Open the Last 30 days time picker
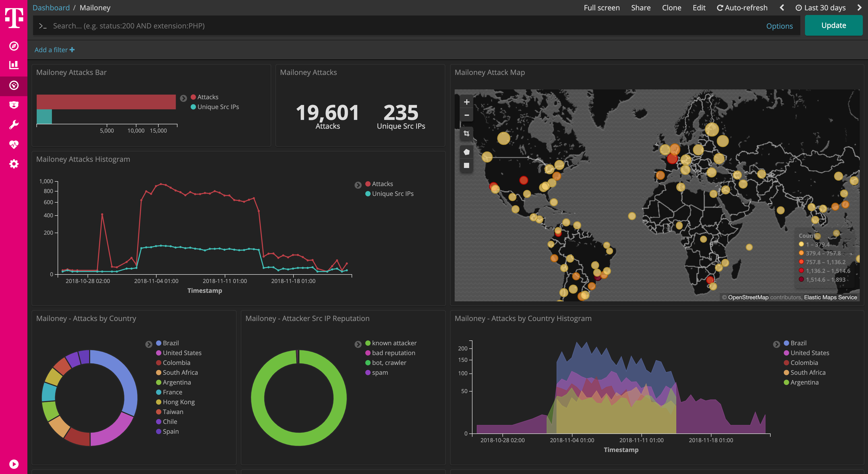The image size is (868, 474). [x=821, y=7]
